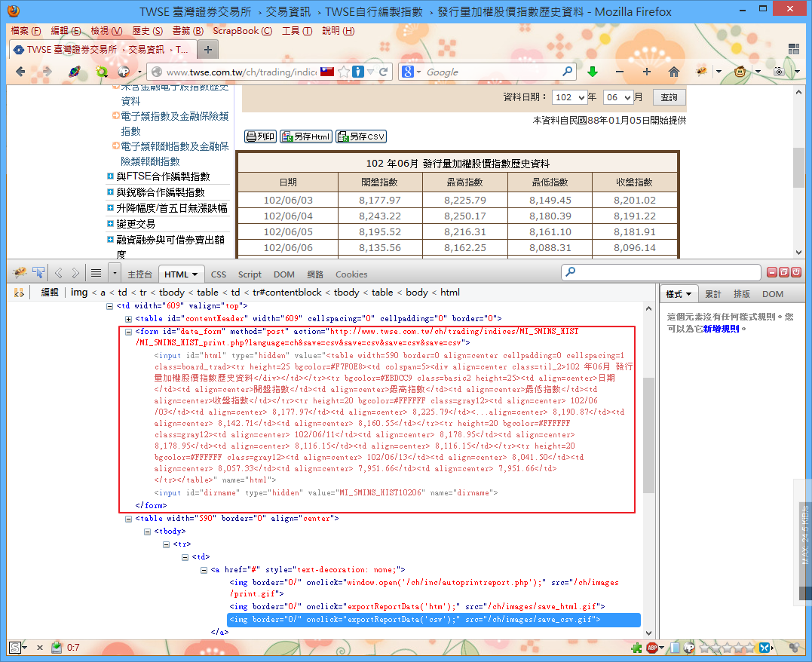Collapse the td width=609 node
Image resolution: width=812 pixels, height=662 pixels.
[110, 306]
